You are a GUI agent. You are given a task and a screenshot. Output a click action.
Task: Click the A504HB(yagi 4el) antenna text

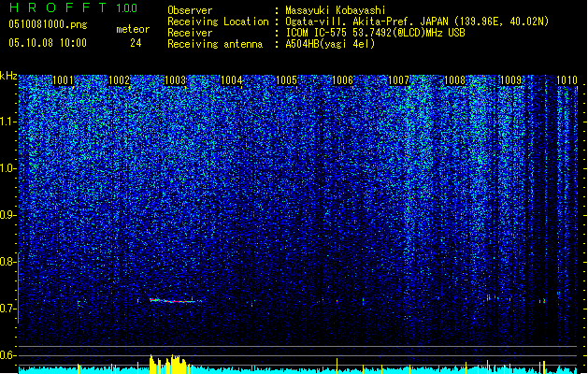(x=330, y=44)
